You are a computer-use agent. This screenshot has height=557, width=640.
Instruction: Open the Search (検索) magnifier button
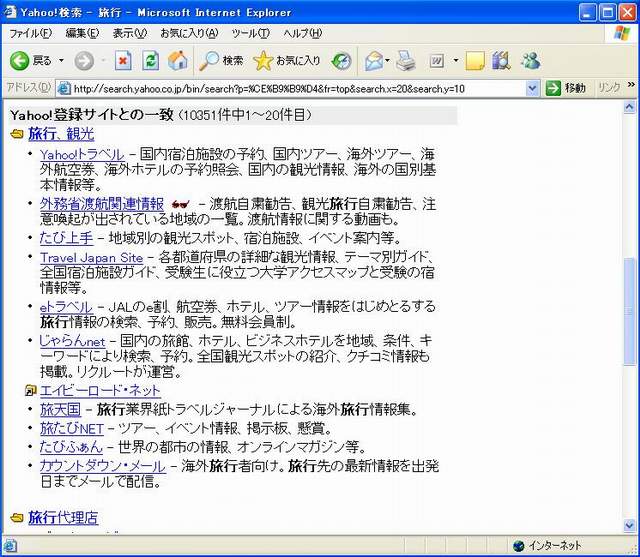pos(221,61)
